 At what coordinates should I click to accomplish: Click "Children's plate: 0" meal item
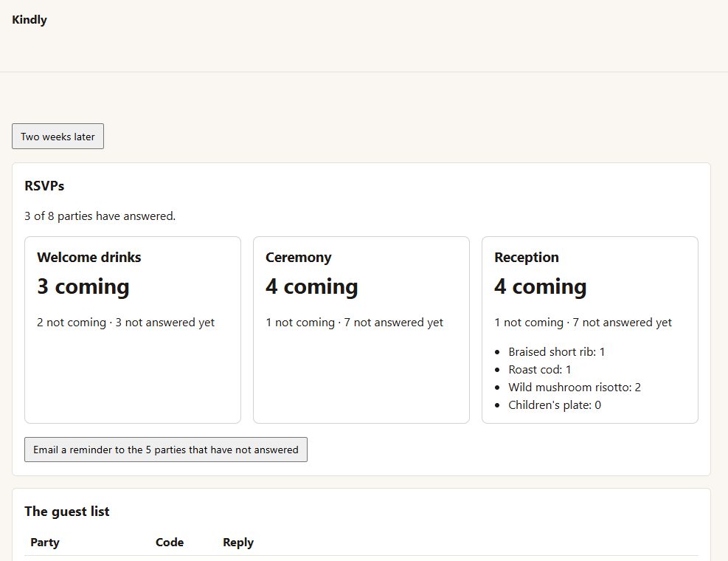click(x=555, y=405)
